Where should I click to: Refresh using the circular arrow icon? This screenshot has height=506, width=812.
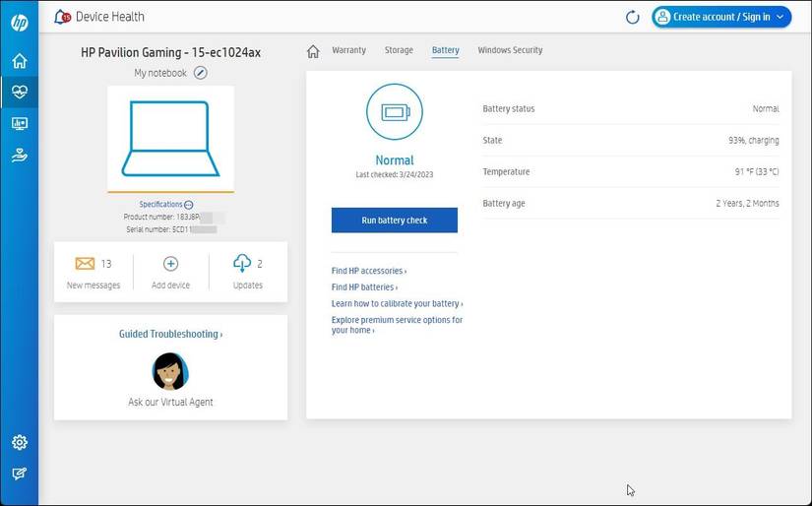[633, 17]
